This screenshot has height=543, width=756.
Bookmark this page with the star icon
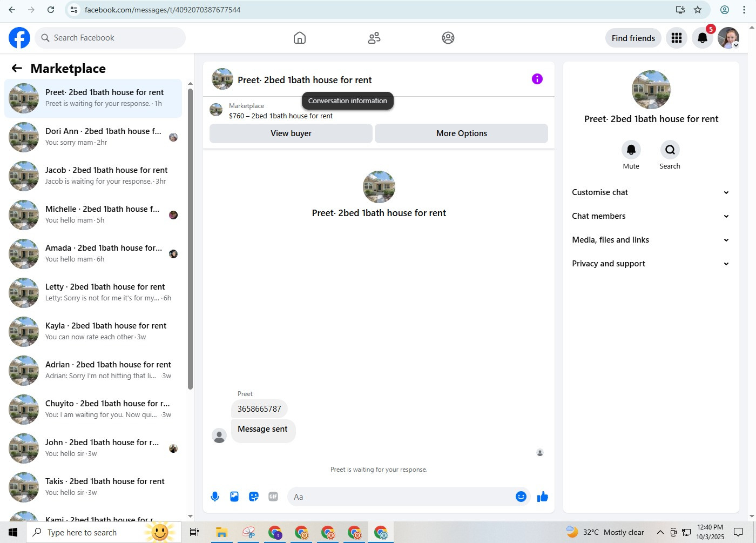pos(698,10)
